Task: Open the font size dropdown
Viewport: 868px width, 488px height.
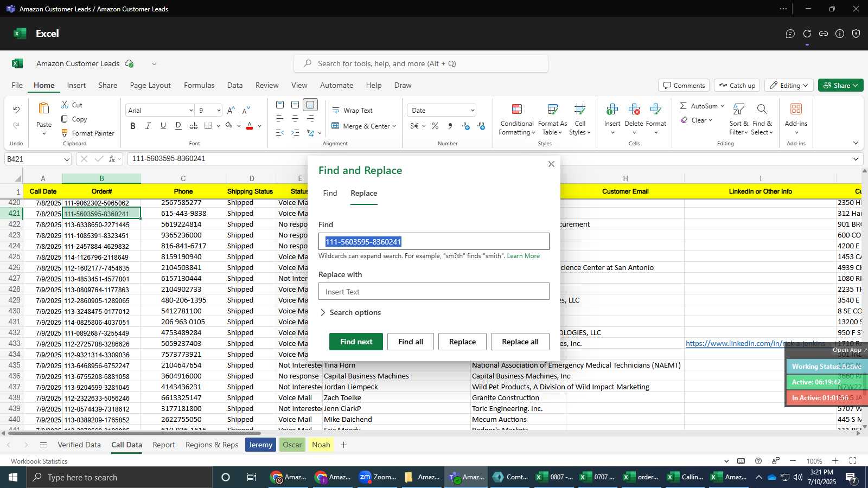Action: 219,111
